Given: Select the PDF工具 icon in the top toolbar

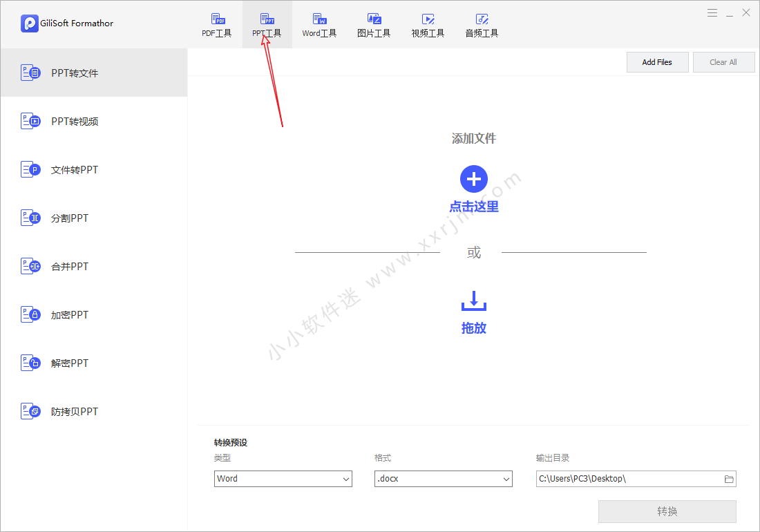Looking at the screenshot, I should point(217,20).
